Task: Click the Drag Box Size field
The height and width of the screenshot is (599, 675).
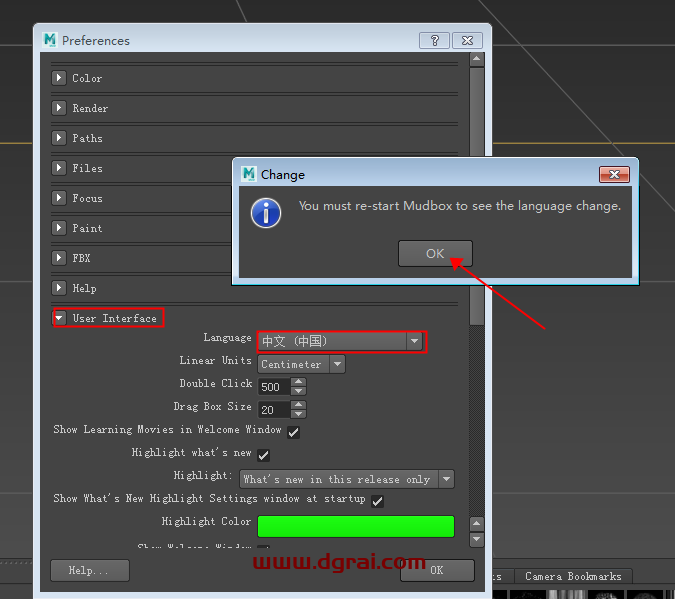Action: pyautogui.click(x=274, y=410)
